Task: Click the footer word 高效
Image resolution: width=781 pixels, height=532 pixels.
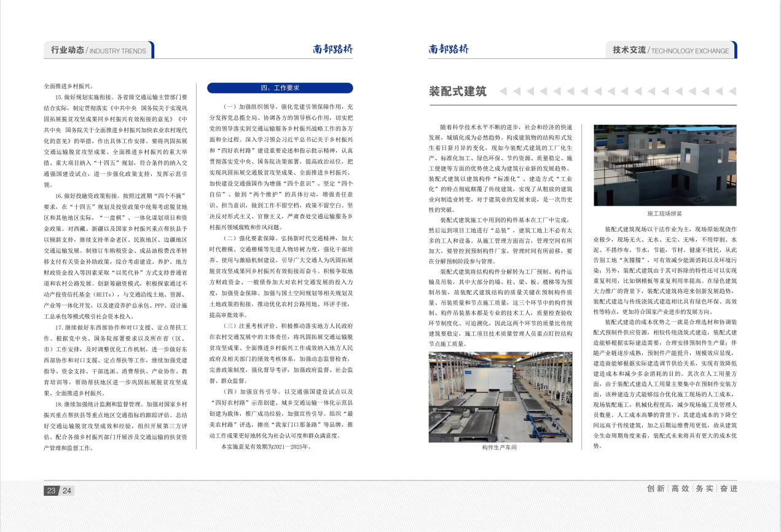Action: [x=680, y=488]
